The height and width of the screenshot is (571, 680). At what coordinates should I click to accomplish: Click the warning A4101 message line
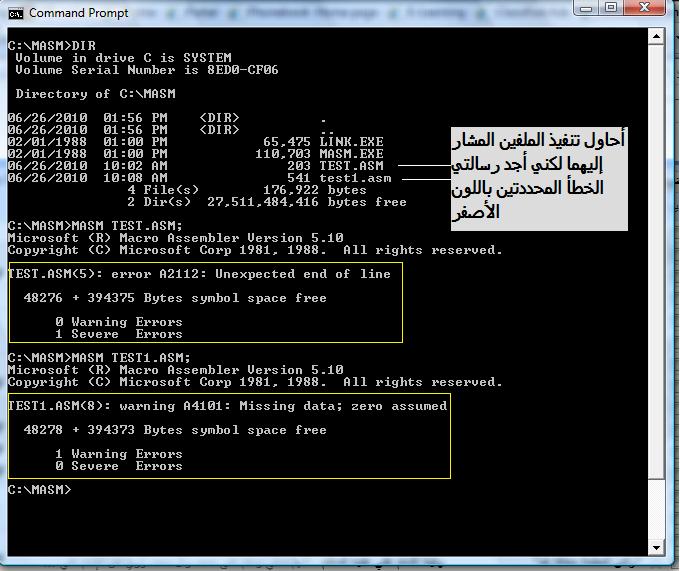(x=228, y=406)
